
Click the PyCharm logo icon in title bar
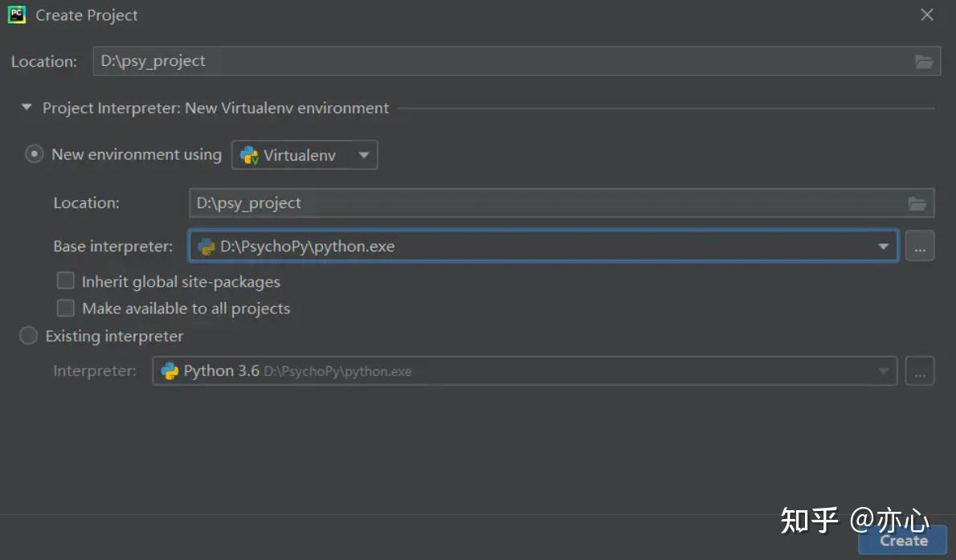pos(17,14)
